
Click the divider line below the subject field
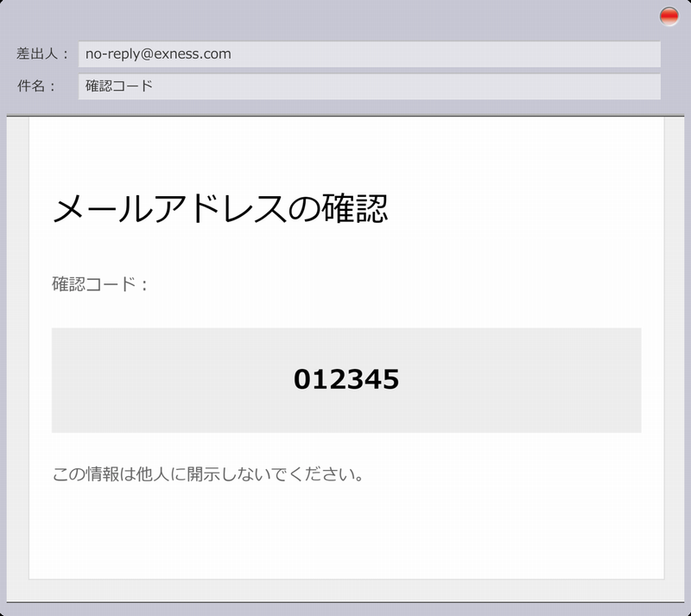(x=345, y=115)
